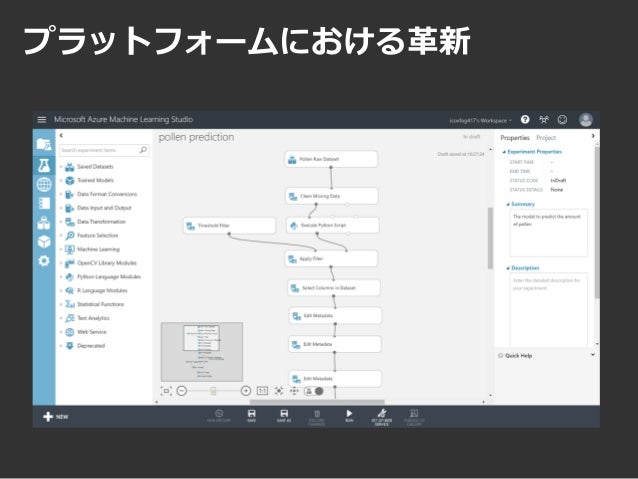Expand OpenCV Library Modules arrow
The width and height of the screenshot is (638, 479).
tap(61, 263)
